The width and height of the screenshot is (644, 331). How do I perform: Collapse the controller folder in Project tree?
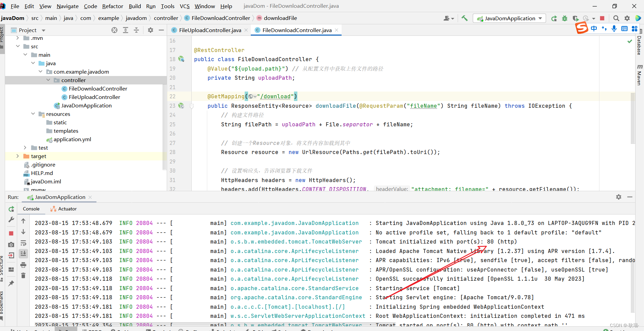[48, 80]
